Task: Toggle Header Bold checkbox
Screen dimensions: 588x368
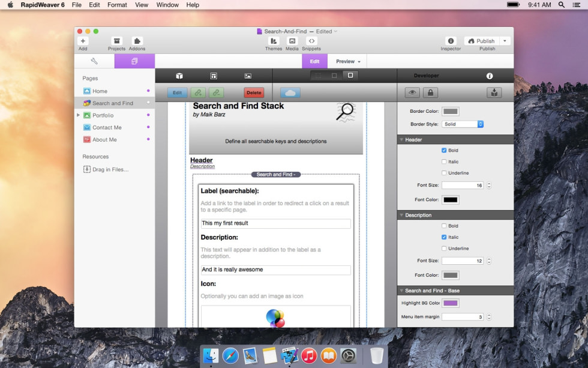Action: pyautogui.click(x=444, y=151)
